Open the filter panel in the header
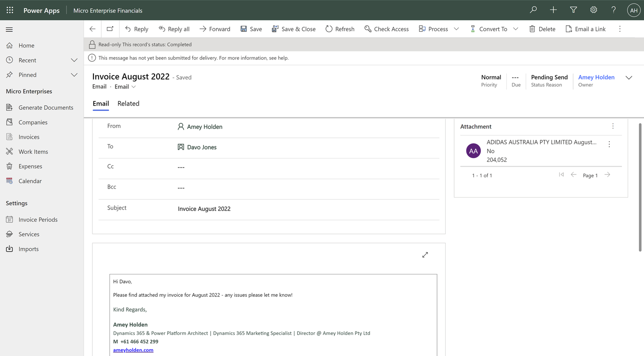This screenshot has width=644, height=356. 573,9
